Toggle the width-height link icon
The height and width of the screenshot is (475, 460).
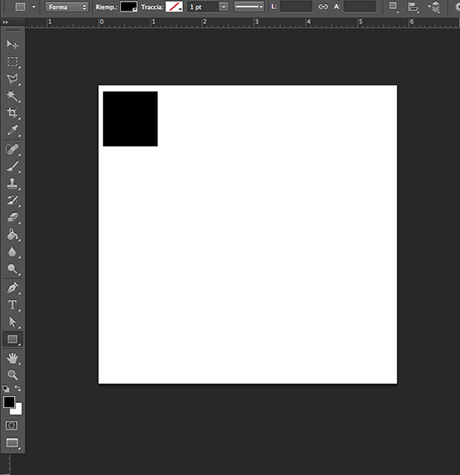[323, 7]
